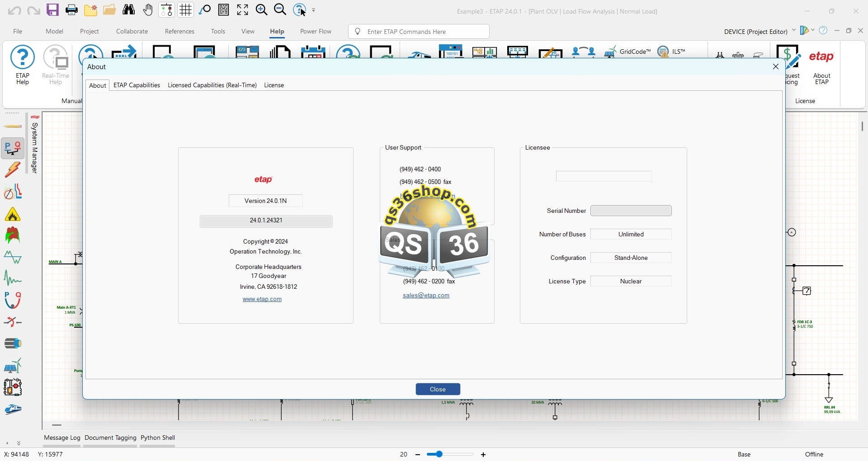Image resolution: width=868 pixels, height=461 pixels.
Task: Click the Serial Number field
Action: click(631, 211)
